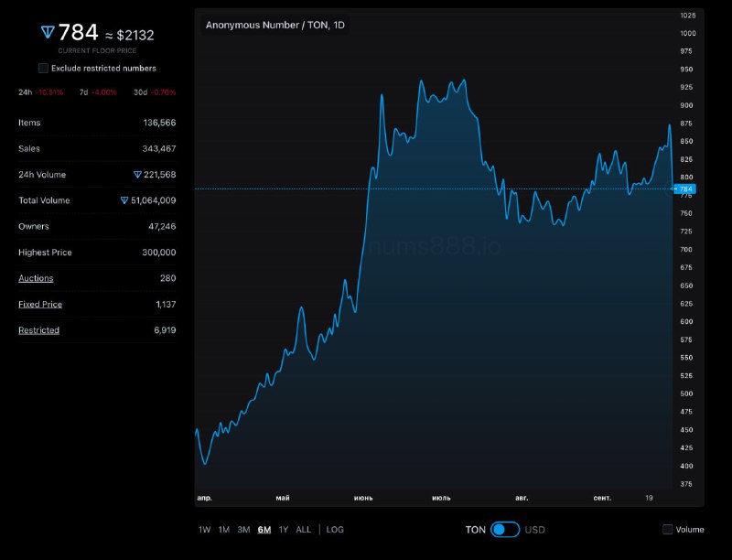Click the 24h price change percentage
This screenshot has width=732, height=560.
pos(49,92)
